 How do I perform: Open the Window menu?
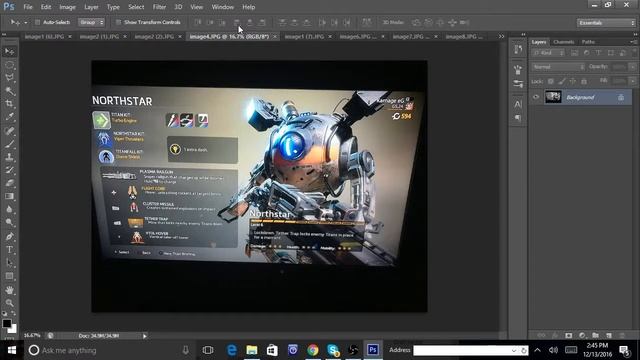pyautogui.click(x=222, y=7)
